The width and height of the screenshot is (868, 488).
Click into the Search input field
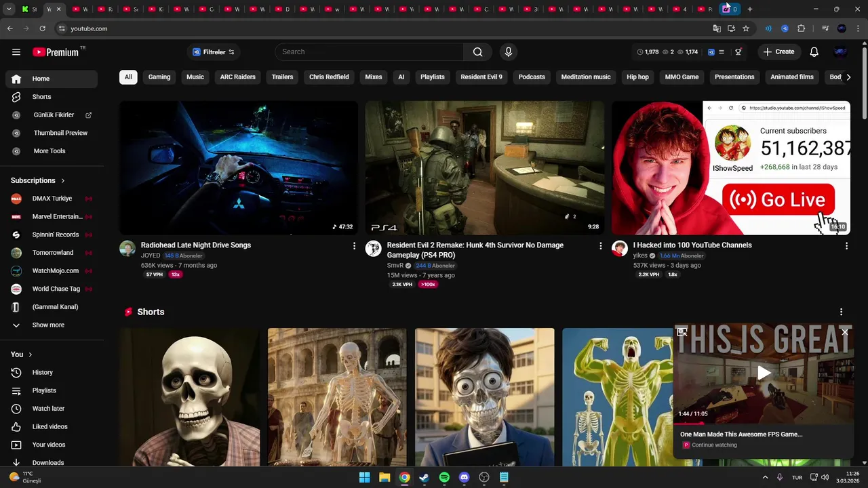click(370, 52)
